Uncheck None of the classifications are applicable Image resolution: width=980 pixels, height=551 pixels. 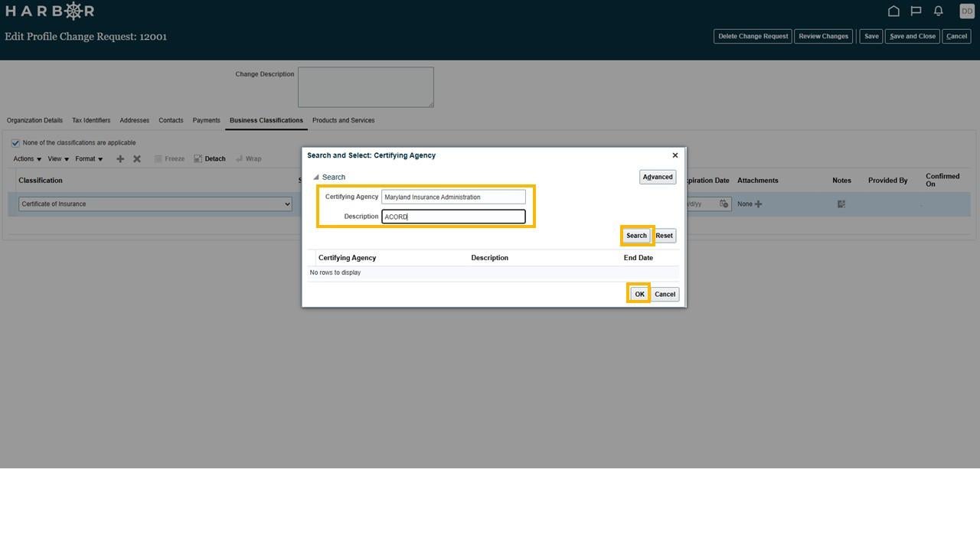(x=15, y=143)
